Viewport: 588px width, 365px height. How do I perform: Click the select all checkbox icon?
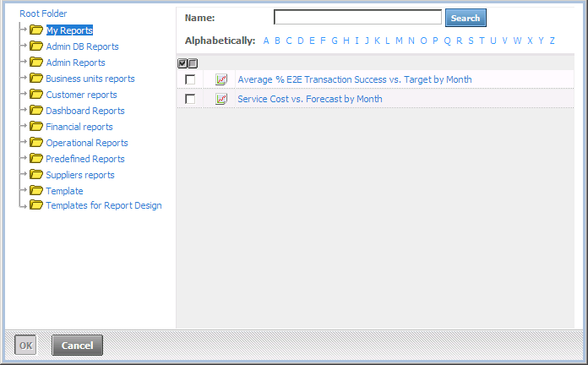[x=182, y=63]
